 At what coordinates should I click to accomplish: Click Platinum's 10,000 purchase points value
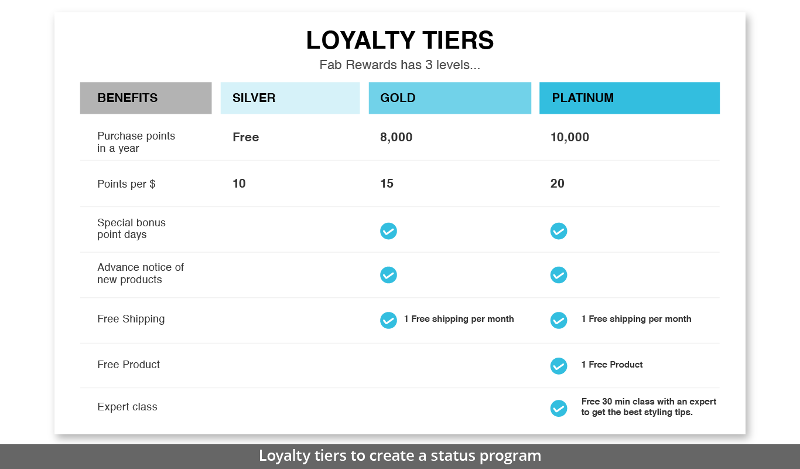coord(570,137)
